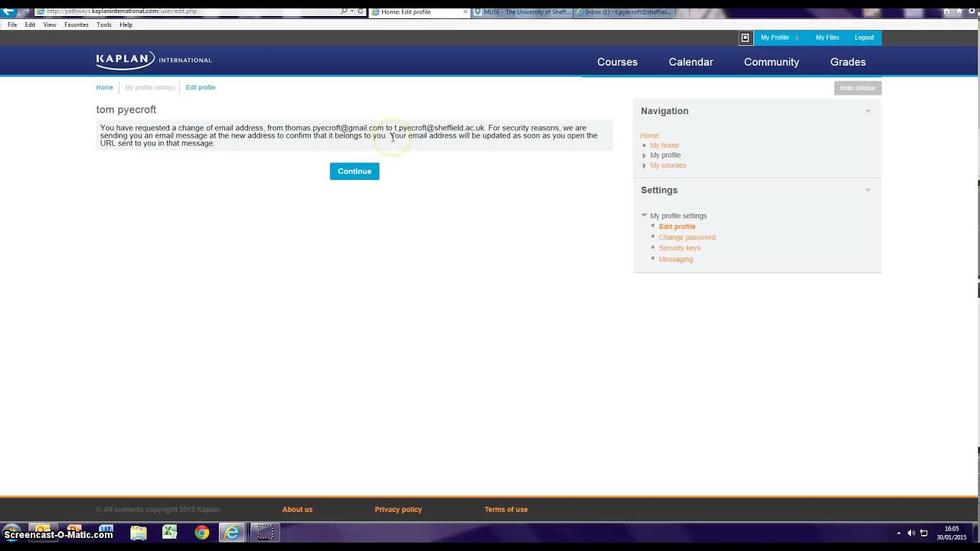Click My courses in Navigation block
980x551 pixels.
click(668, 165)
